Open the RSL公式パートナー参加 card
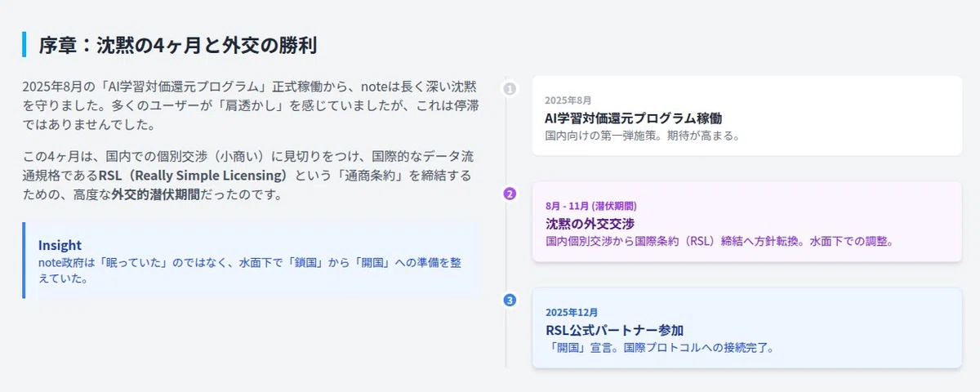 747,327
